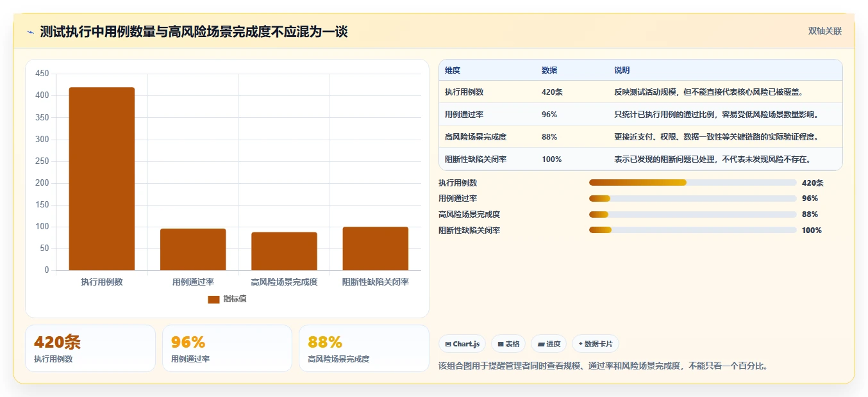Screen dimensions: 868x397
Task: Click the 阻断性缺陷关闭率 progress bar
Action: coord(692,230)
